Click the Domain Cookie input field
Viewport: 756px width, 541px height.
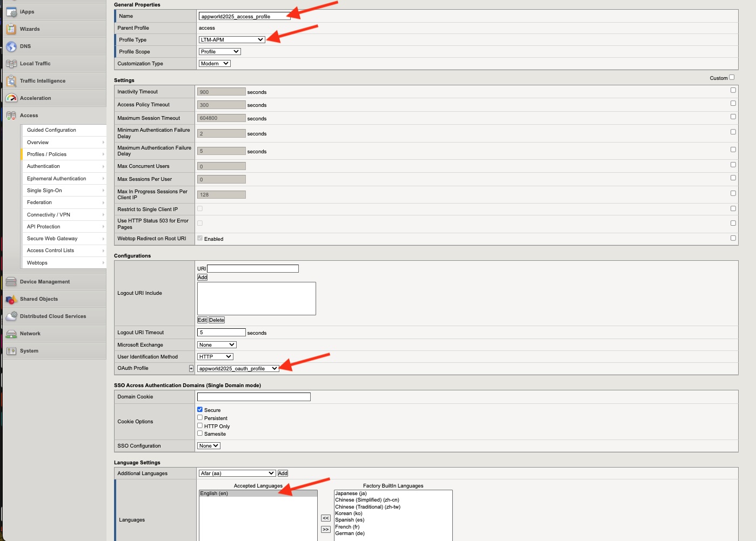click(x=254, y=397)
